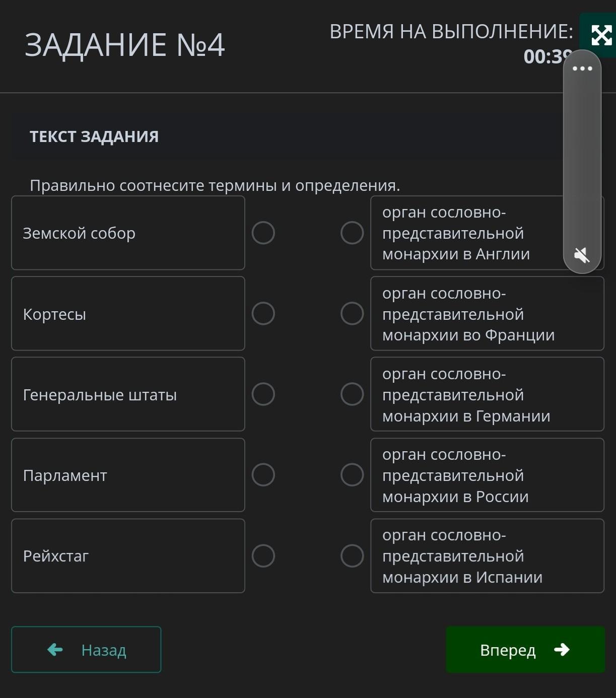Select radio button next to Земской собор
Image resolution: width=616 pixels, height=698 pixels.
pos(263,233)
